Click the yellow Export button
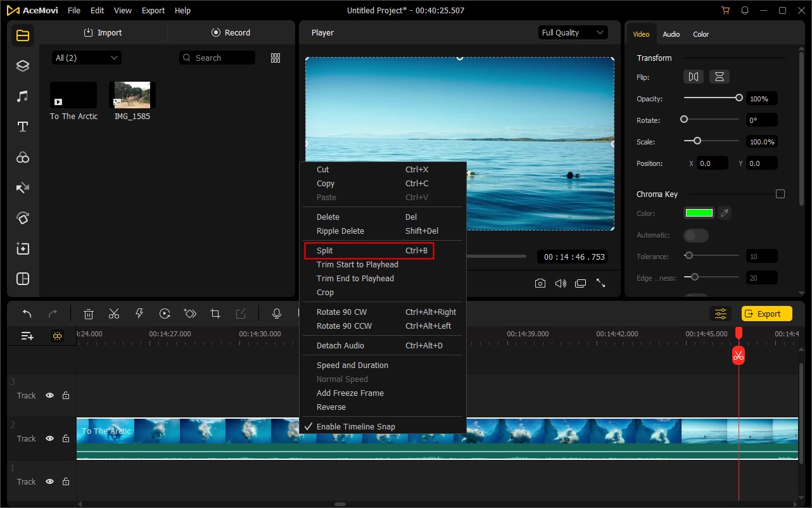Screen dimensions: 812x508 pos(766,313)
